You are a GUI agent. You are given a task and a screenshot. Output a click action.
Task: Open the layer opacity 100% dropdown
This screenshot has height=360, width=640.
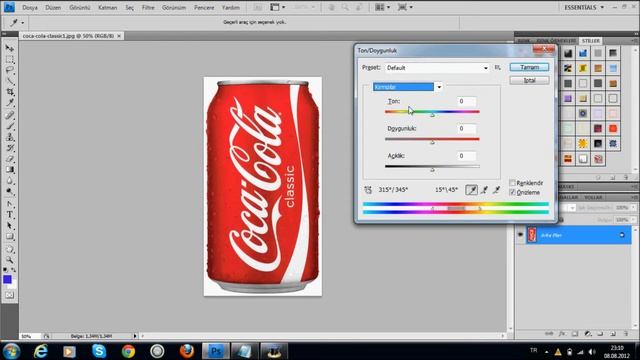pos(633,208)
